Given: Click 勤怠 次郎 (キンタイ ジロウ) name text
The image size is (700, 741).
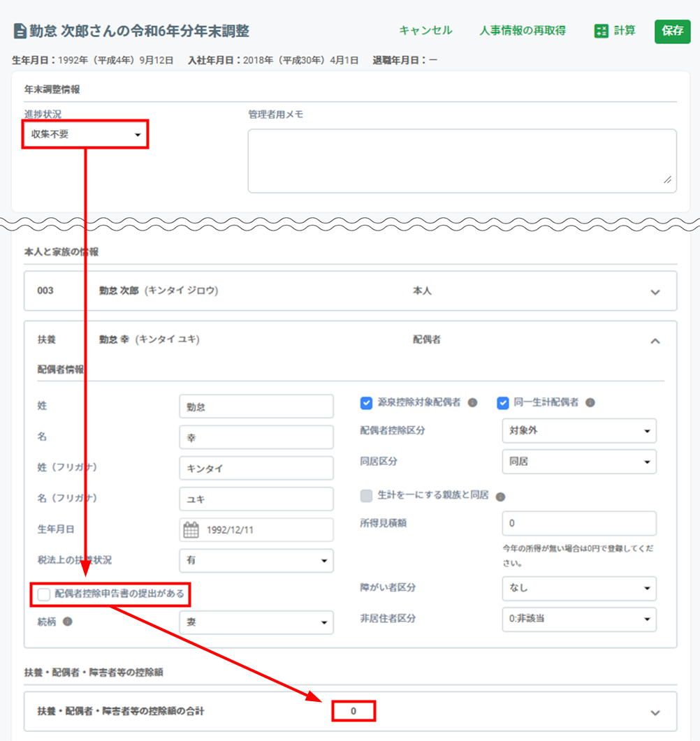Looking at the screenshot, I should (159, 291).
